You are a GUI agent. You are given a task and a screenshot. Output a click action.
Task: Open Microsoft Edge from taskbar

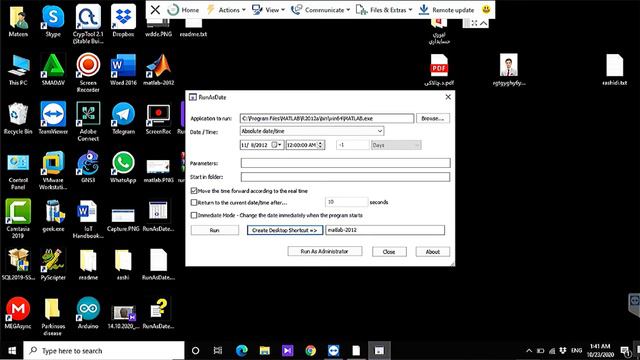[x=242, y=351]
